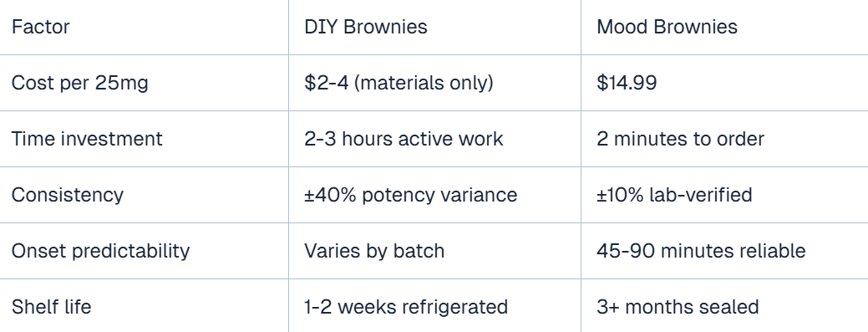Select the ±40% potency variance cell
The height and width of the screenshot is (332, 868).
pos(410,195)
